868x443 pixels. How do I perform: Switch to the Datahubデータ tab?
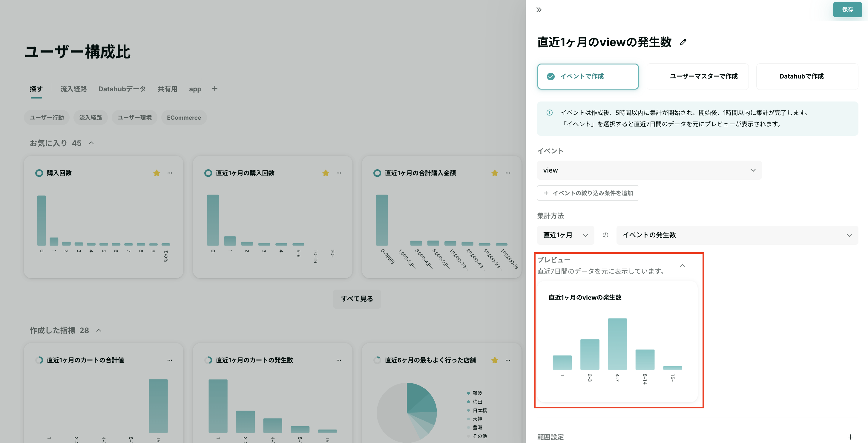pos(122,89)
